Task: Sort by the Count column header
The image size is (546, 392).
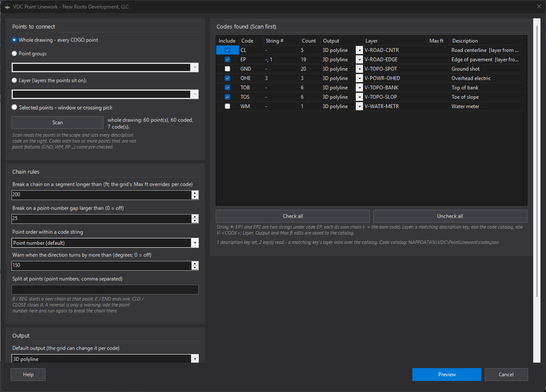Action: (309, 41)
